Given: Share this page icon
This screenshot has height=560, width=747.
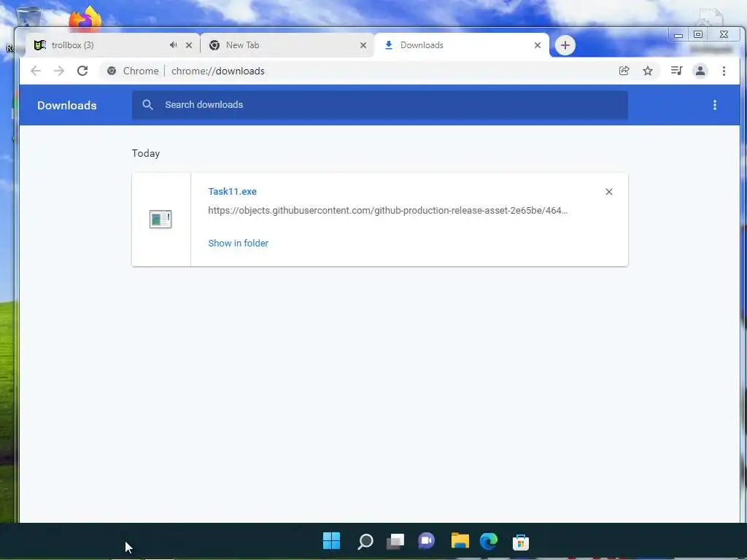Looking at the screenshot, I should coord(624,71).
